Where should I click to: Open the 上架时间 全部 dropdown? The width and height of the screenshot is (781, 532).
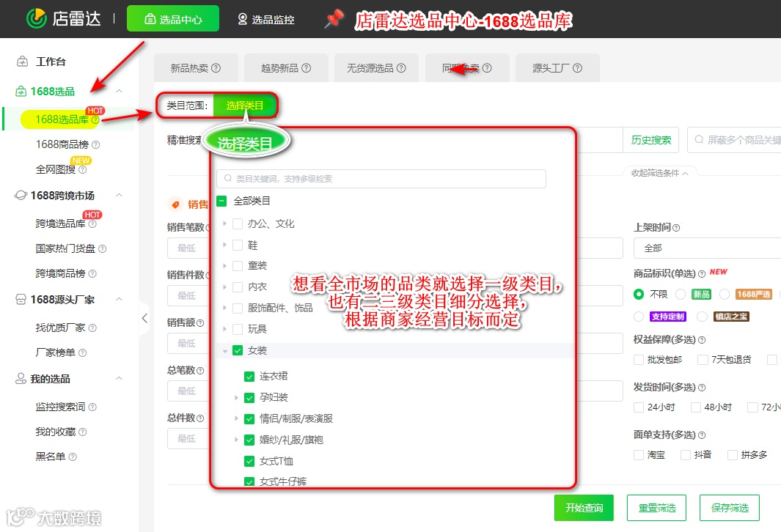coord(707,248)
